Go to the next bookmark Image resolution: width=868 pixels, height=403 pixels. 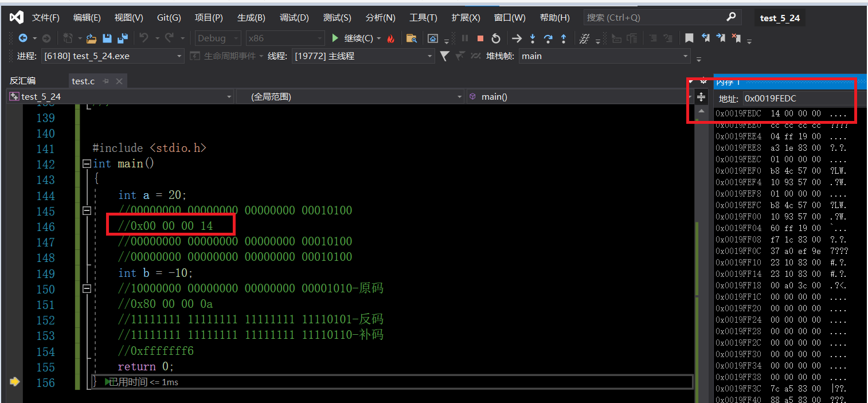point(721,38)
